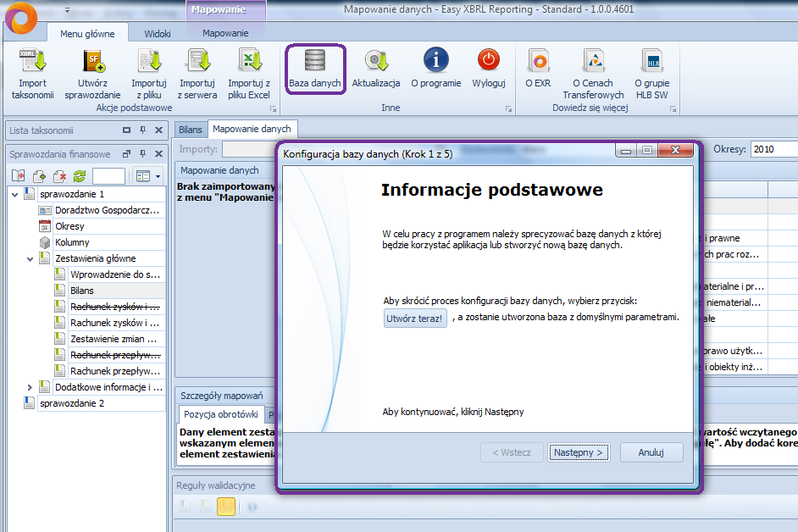Viewport: 798px width, 532px height.
Task: Collapse sprawozdanie 1 tree node
Action: [14, 195]
